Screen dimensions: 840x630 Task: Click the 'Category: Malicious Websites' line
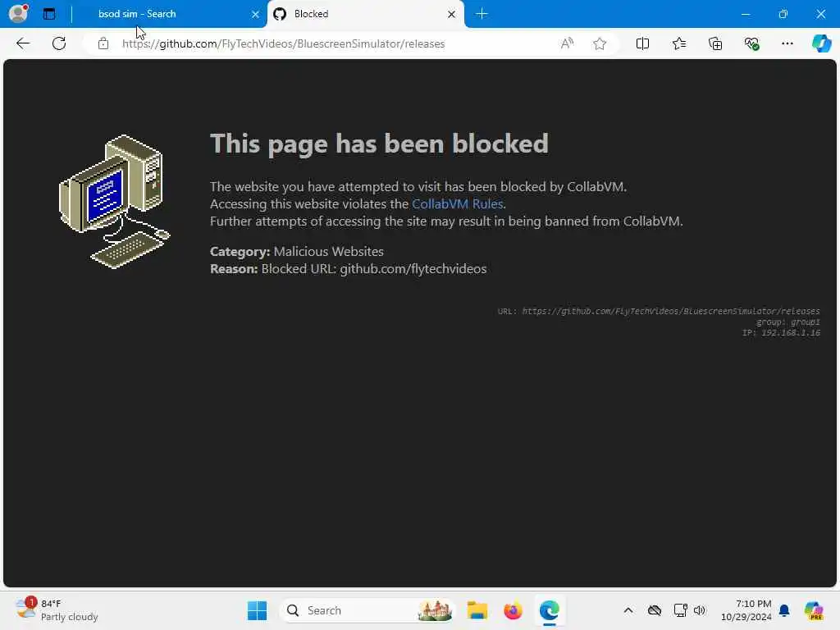pyautogui.click(x=297, y=251)
